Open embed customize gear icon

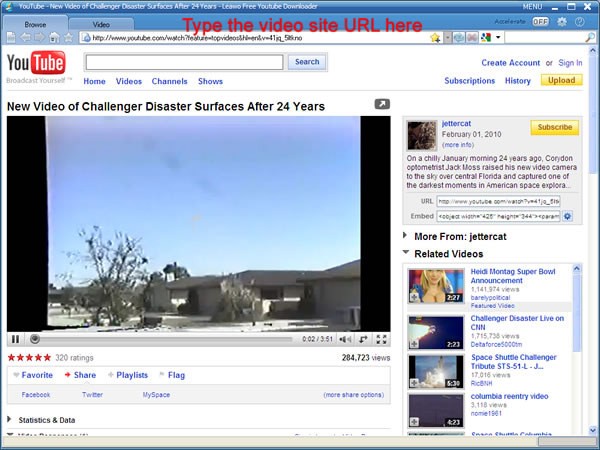567,216
